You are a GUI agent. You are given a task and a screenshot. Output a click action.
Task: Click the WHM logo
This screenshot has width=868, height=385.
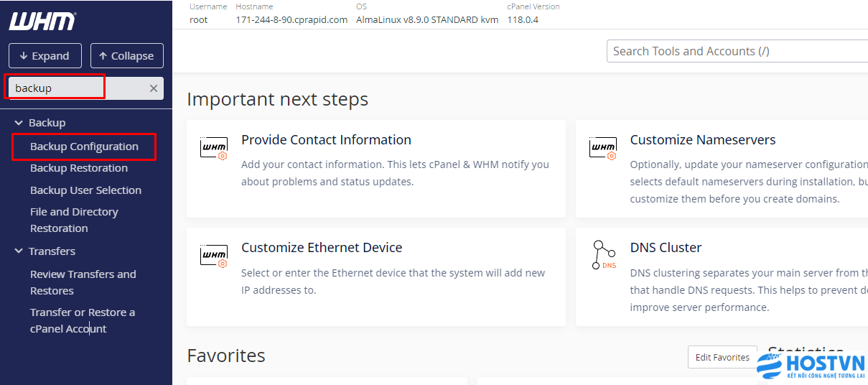(x=42, y=22)
